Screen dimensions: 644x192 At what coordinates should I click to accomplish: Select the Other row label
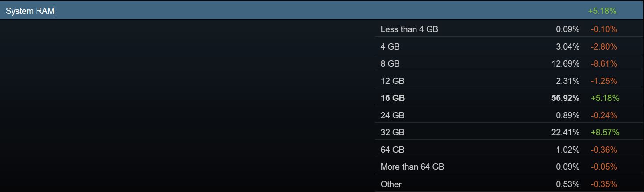point(391,184)
